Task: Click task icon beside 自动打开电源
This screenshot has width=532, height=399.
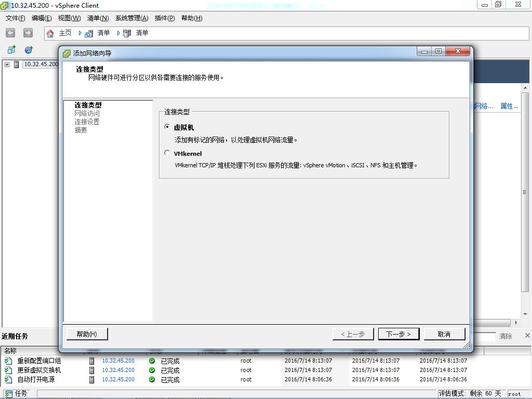Action: click(x=8, y=379)
